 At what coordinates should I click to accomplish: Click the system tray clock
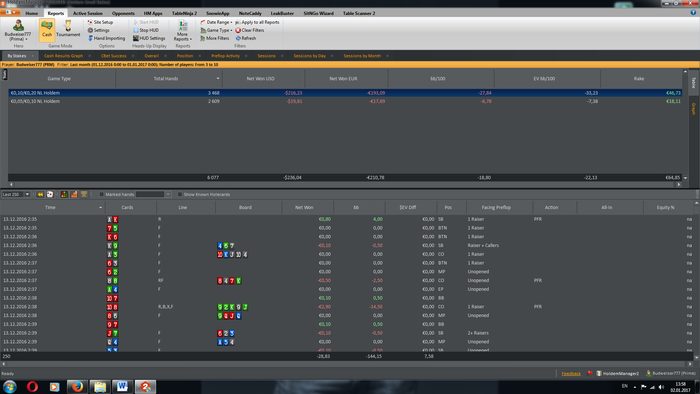[681, 387]
